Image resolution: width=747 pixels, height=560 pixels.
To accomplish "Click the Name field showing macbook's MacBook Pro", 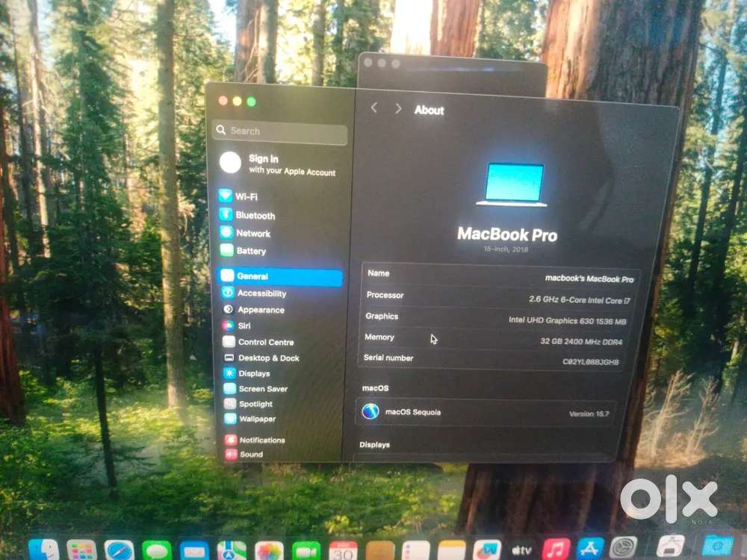I will (x=500, y=276).
